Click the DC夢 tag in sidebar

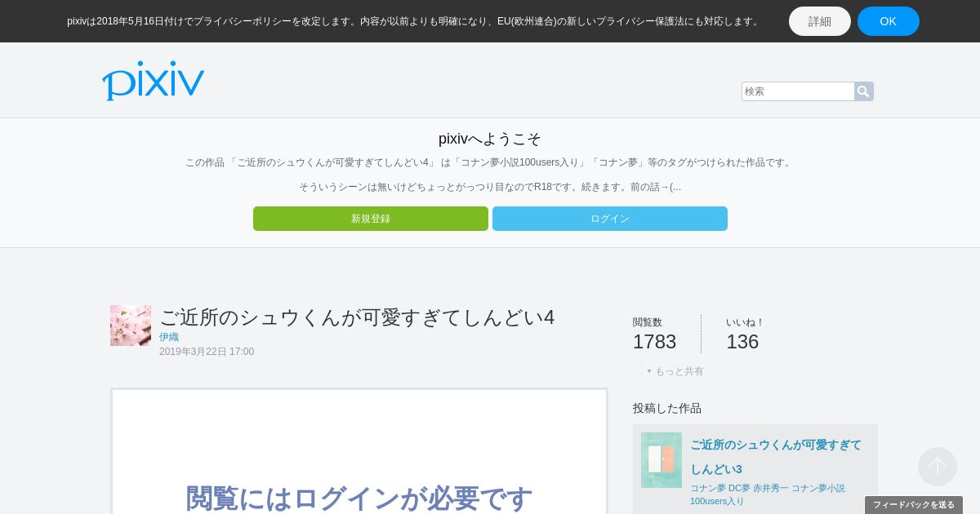tap(739, 488)
